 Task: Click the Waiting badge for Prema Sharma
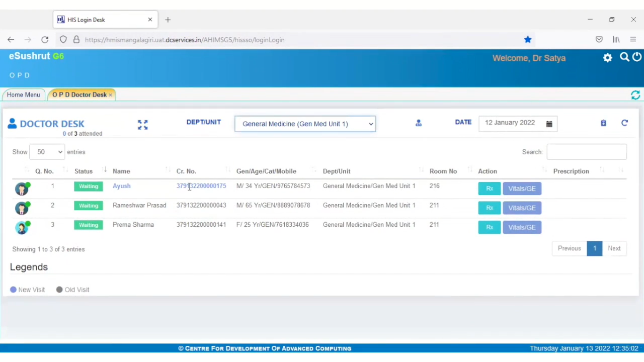click(x=89, y=225)
